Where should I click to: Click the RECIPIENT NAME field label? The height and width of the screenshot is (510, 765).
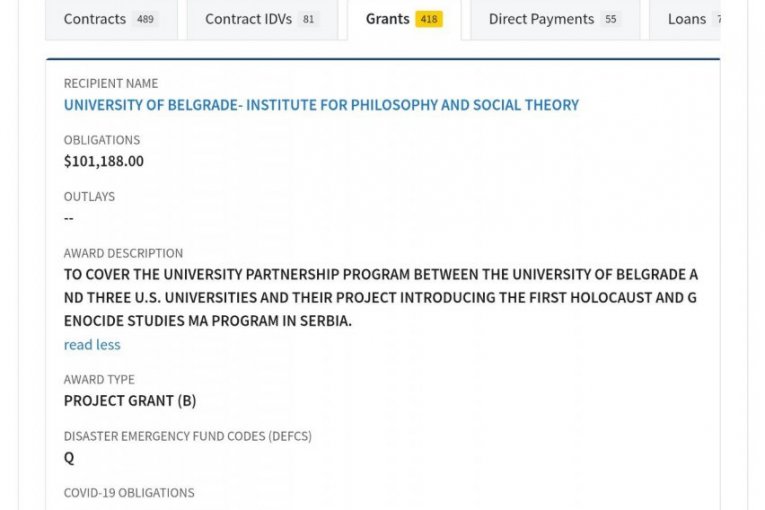111,83
